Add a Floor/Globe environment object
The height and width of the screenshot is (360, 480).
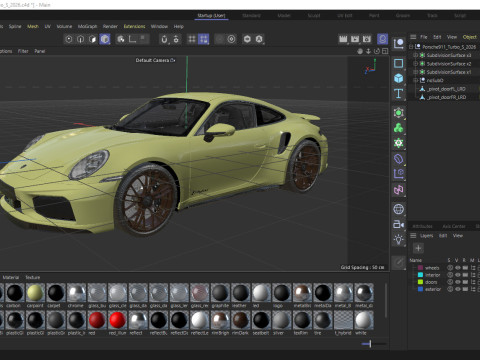tap(398, 209)
